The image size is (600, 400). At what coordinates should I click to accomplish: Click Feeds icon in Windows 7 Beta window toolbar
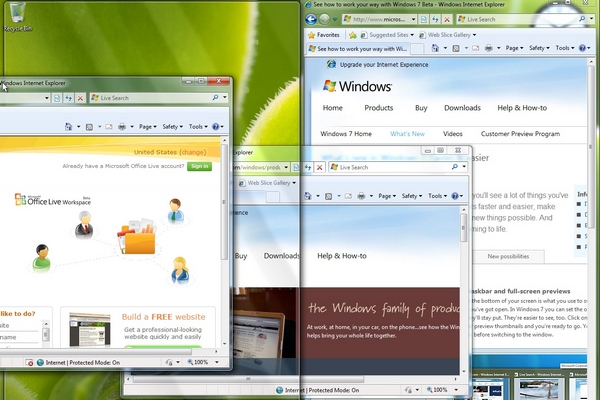(x=456, y=48)
